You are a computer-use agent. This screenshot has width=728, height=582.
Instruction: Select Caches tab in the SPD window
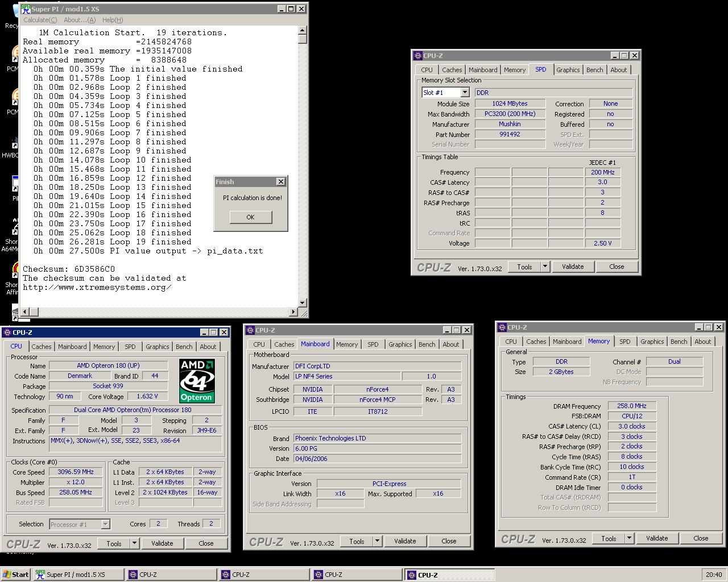[452, 70]
